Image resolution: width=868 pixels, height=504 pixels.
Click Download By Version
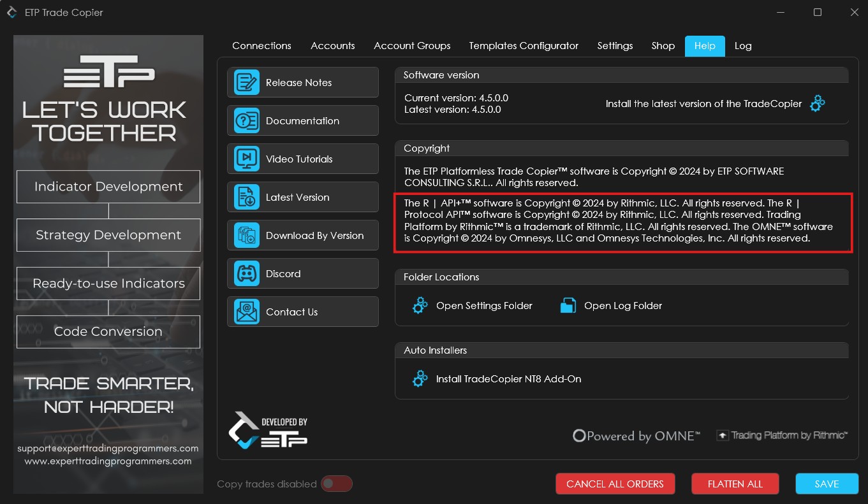[303, 235]
